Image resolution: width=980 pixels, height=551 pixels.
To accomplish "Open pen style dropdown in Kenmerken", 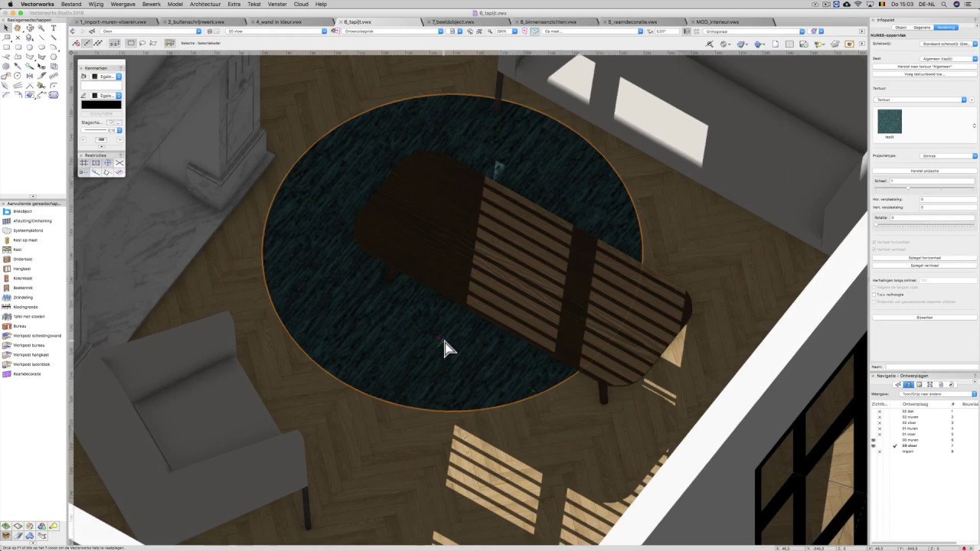I will click(106, 95).
